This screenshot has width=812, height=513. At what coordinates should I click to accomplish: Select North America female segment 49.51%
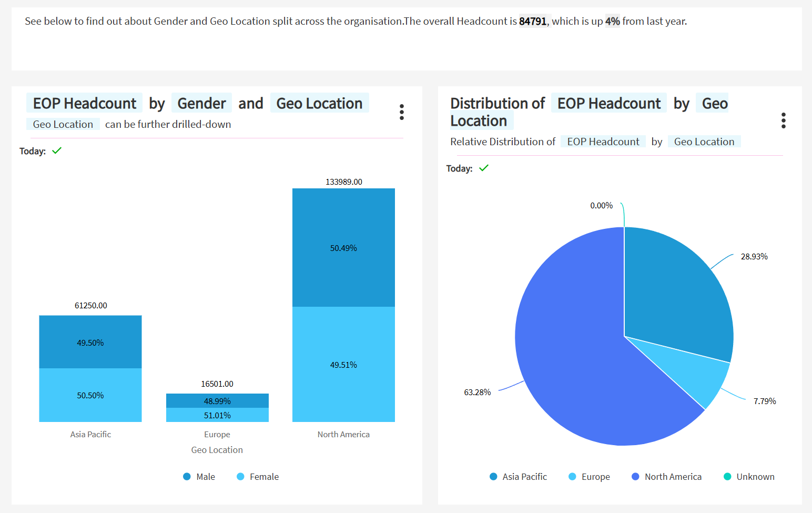[x=343, y=364]
